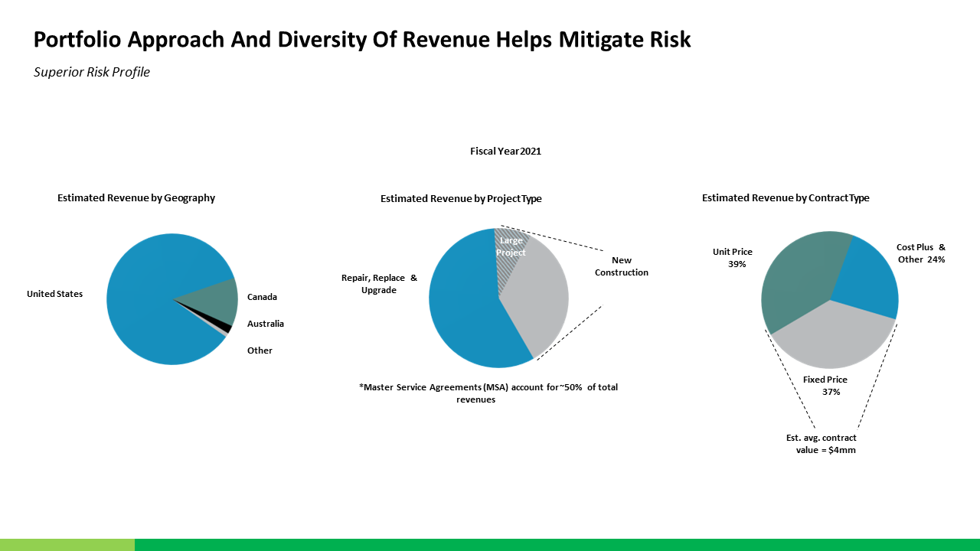Select 'Estimated Revenue by Geography' chart title

click(136, 197)
